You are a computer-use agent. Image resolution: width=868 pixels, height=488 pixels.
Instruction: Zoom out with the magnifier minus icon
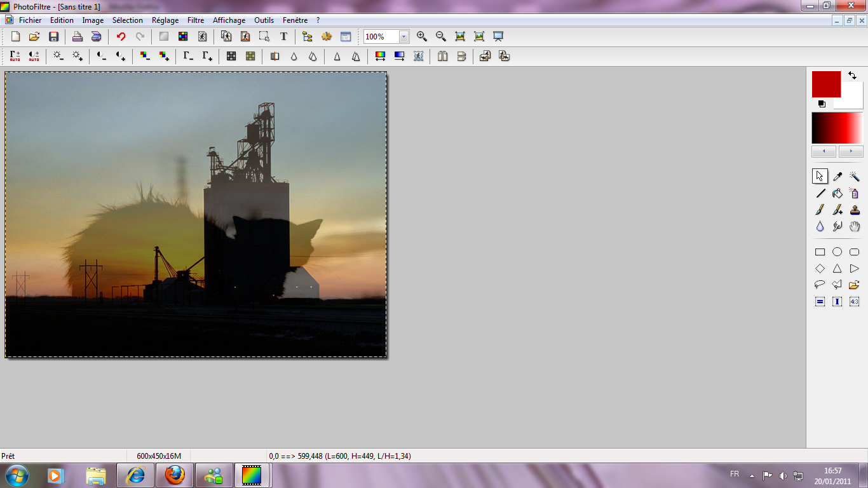coord(441,37)
